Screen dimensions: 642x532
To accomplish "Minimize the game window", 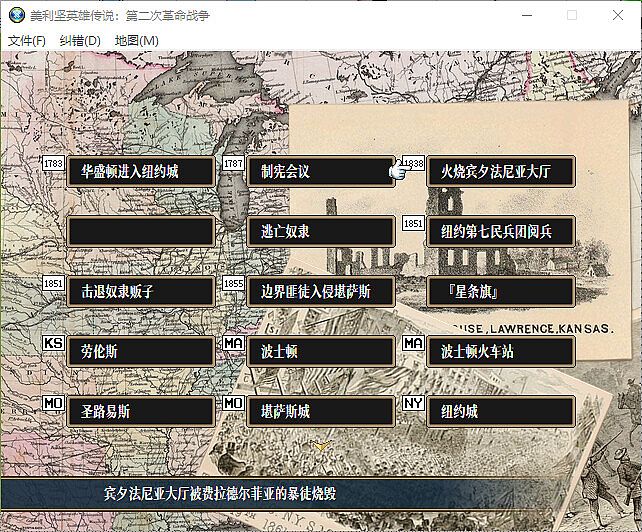I will coord(527,16).
